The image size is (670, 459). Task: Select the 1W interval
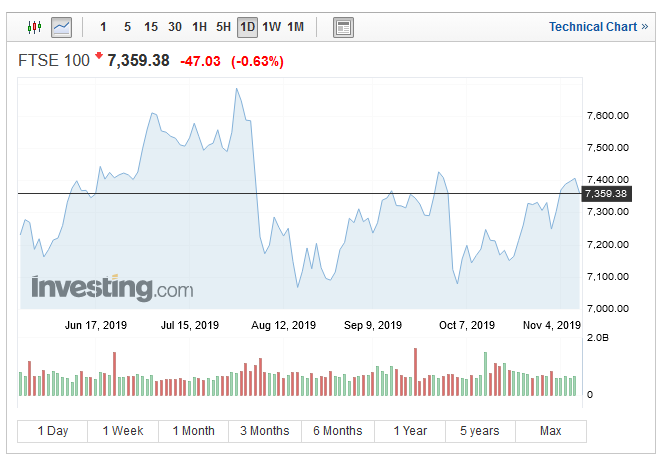click(272, 27)
